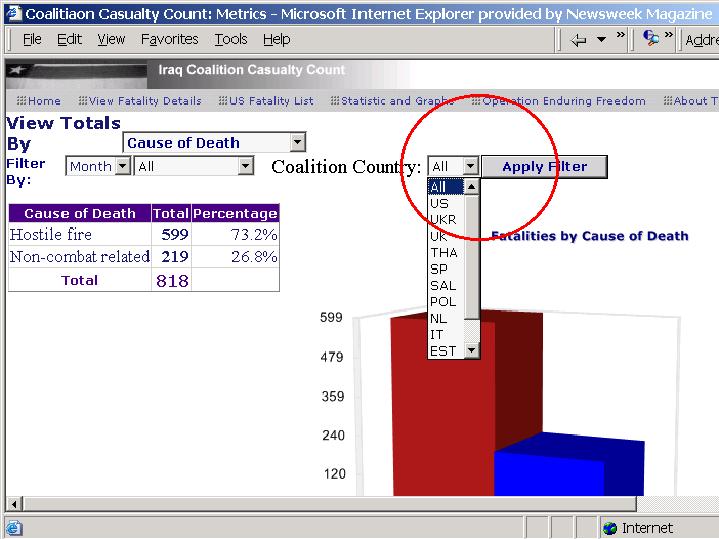Click the horizontal scrollbar left arrow

(x=14, y=504)
